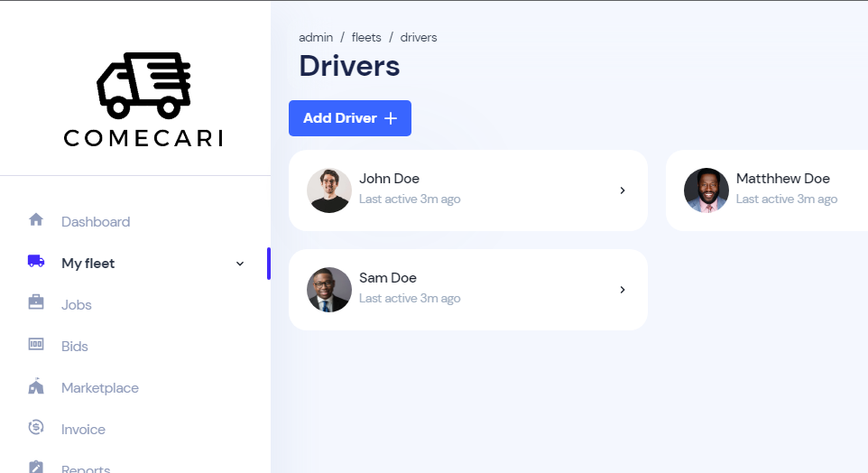
Task: Click the Marketplace tent icon
Action: click(x=36, y=386)
